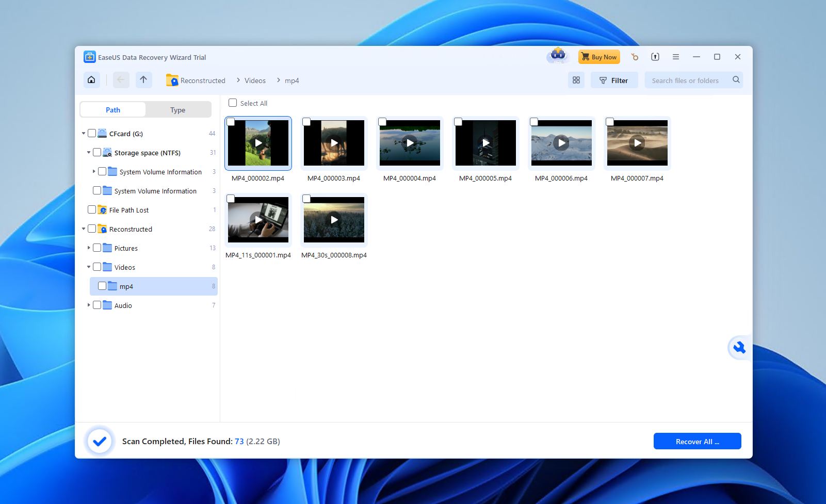
Task: Tick the checkbox for the Videos folder
Action: tap(98, 267)
